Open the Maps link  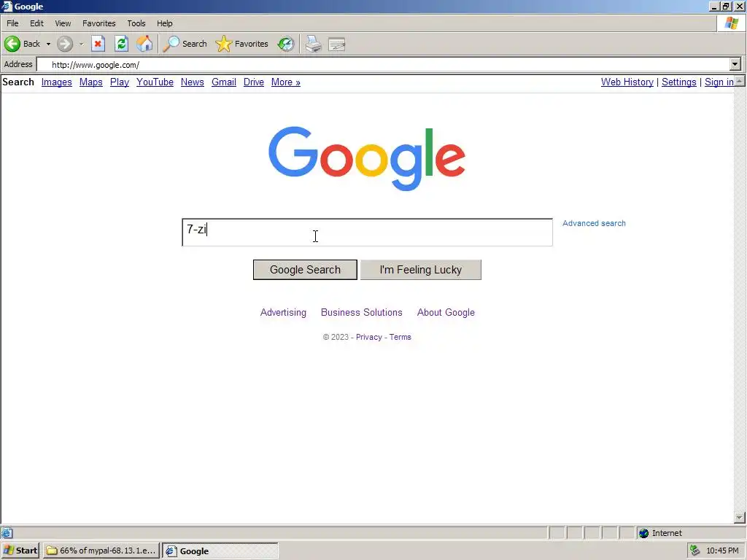(x=91, y=82)
